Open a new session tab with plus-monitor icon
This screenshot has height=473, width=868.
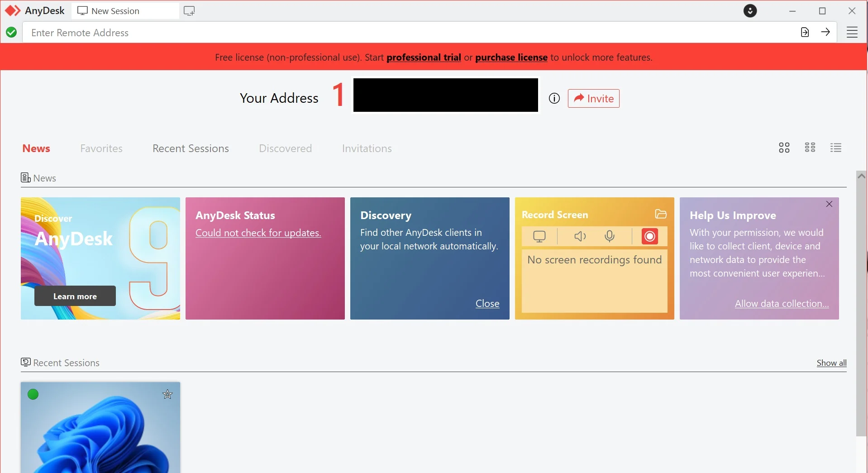point(189,11)
